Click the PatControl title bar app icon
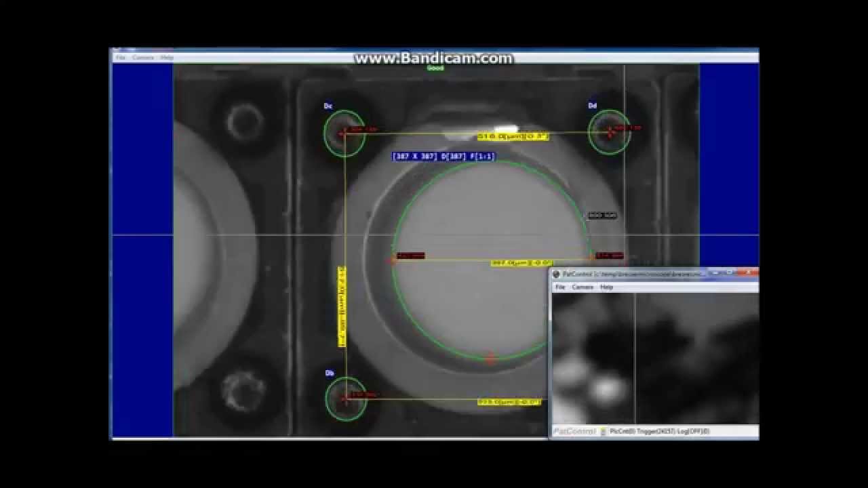The height and width of the screenshot is (488, 868). pos(556,274)
